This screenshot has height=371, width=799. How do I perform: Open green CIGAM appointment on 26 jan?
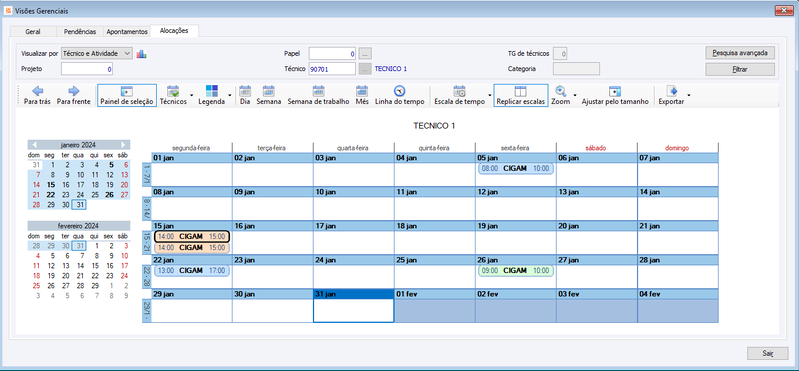(515, 271)
